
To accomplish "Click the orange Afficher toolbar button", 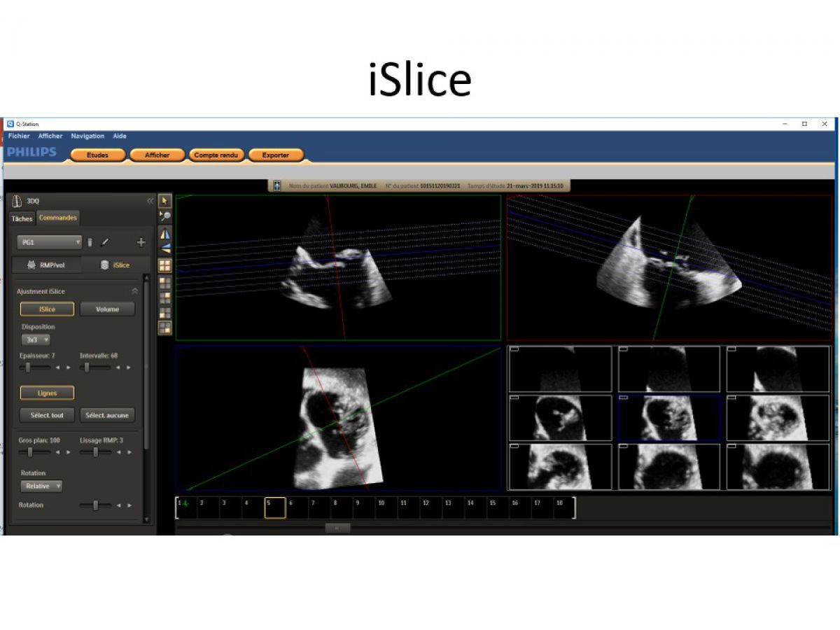I will click(x=157, y=155).
